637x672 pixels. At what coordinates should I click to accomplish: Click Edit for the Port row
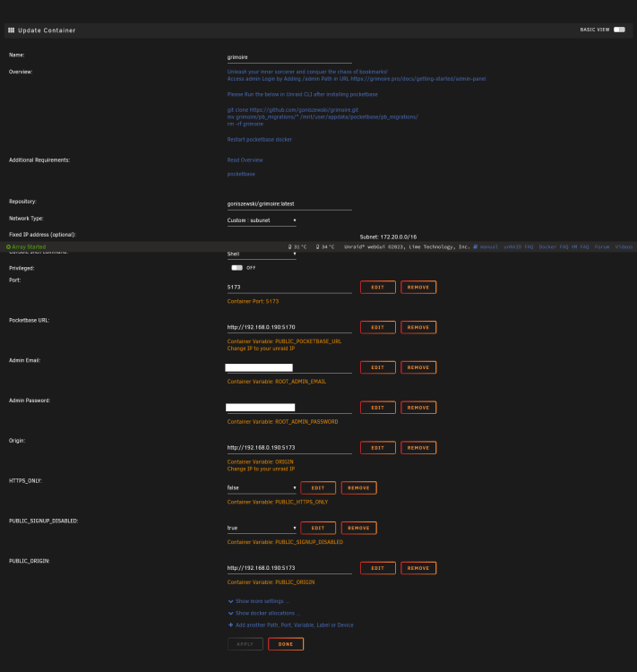coord(378,287)
